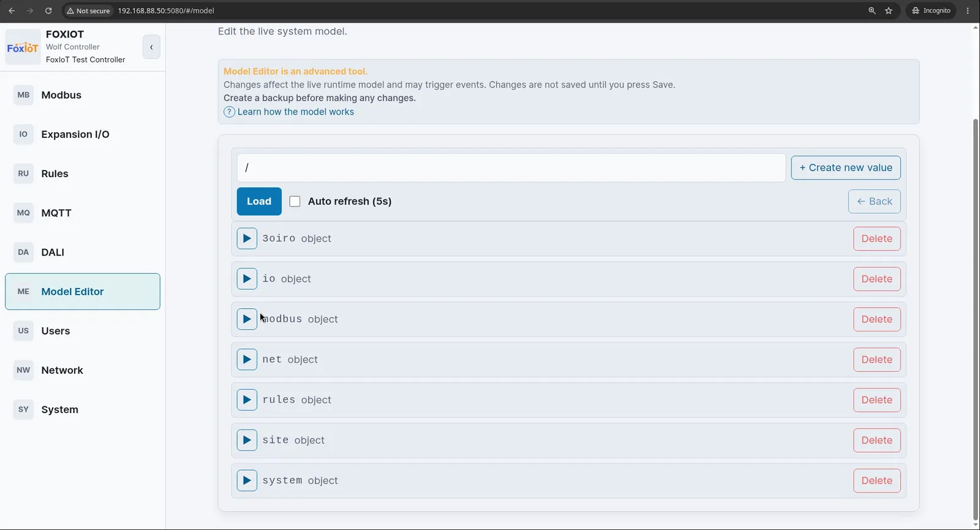Expand the io object
This screenshot has height=530, width=980.
pyautogui.click(x=247, y=279)
